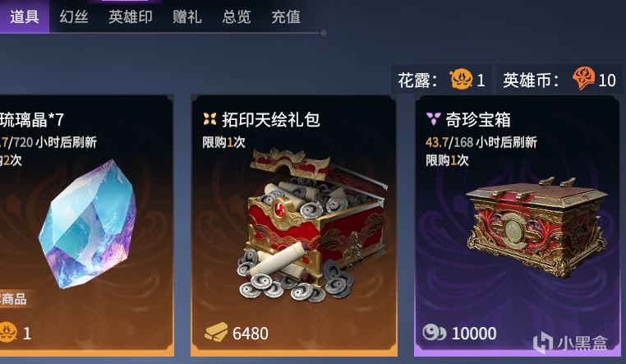Image resolution: width=626 pixels, height=364 pixels.
Task: Select the 拓印天绘礼包 chest image
Action: [312, 225]
